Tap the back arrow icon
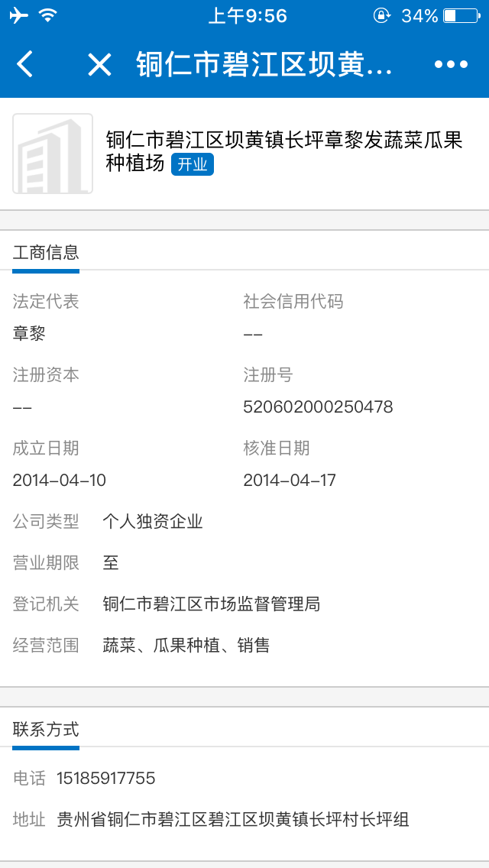This screenshot has height=868, width=489. click(x=25, y=65)
